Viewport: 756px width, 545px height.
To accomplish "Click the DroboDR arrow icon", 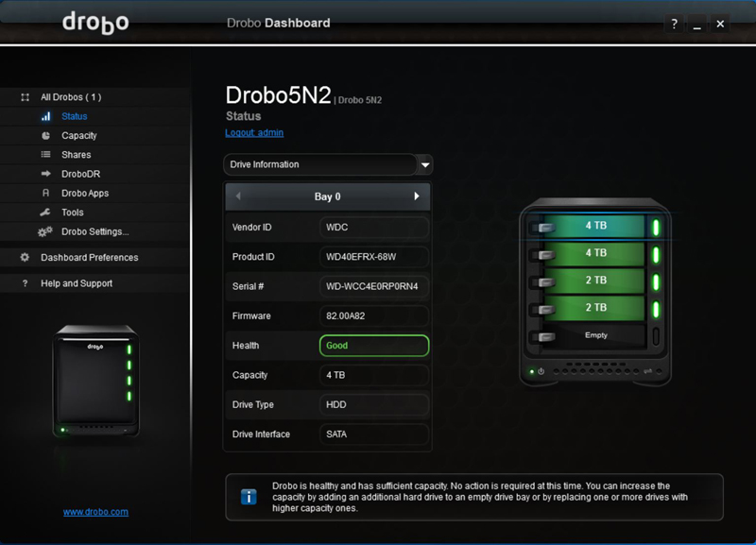I will [x=45, y=174].
